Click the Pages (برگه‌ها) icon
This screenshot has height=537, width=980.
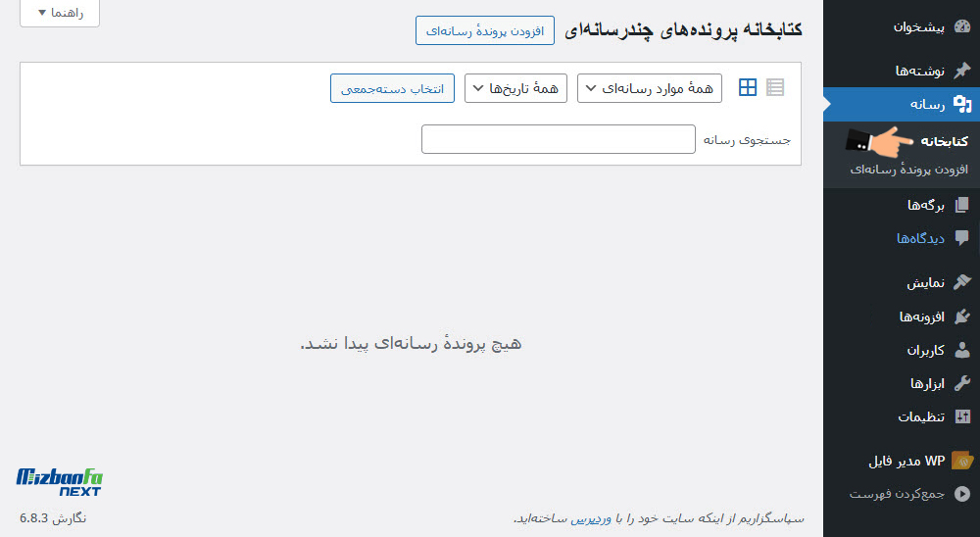coord(962,205)
